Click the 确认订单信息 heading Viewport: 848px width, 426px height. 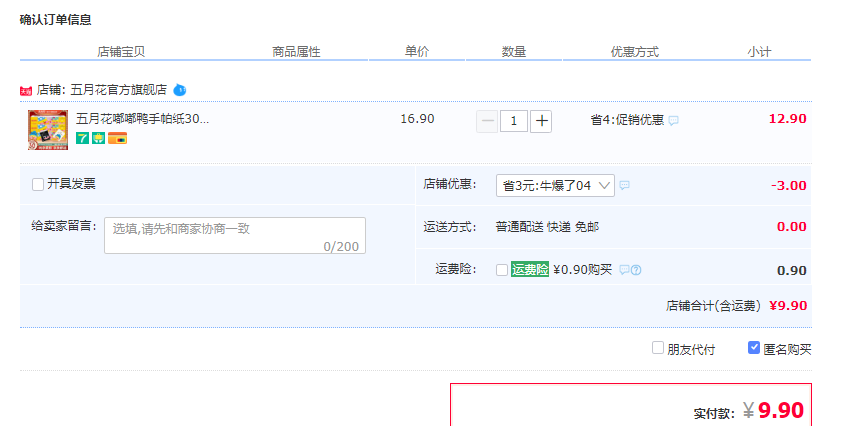pyautogui.click(x=56, y=20)
